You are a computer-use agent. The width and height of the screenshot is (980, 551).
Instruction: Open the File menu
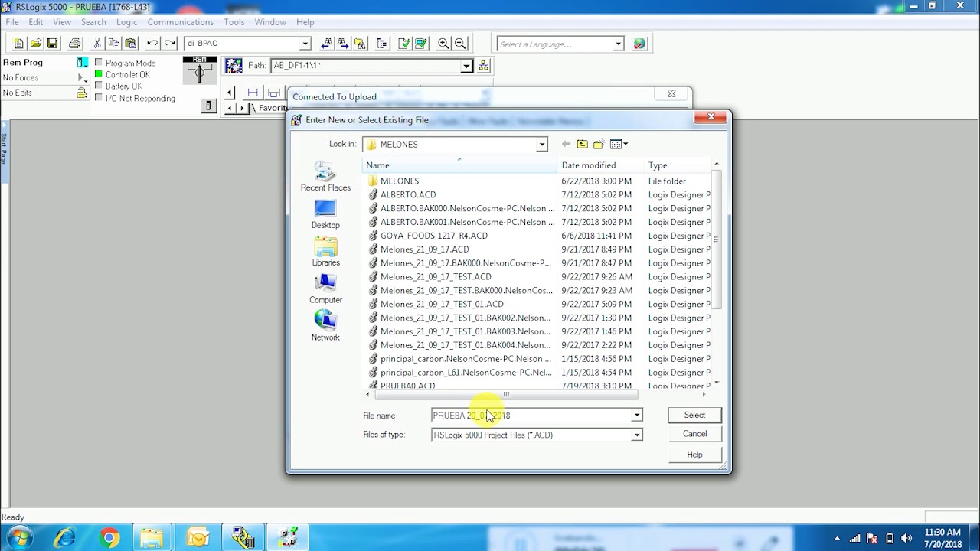pyautogui.click(x=12, y=22)
